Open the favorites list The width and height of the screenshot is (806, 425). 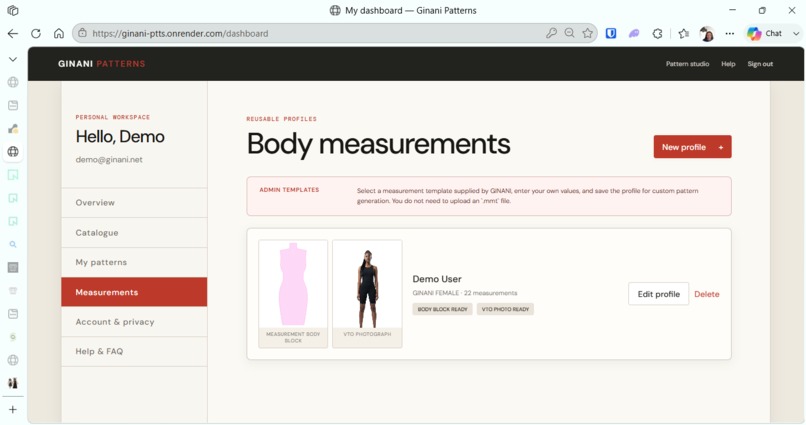[x=683, y=33]
